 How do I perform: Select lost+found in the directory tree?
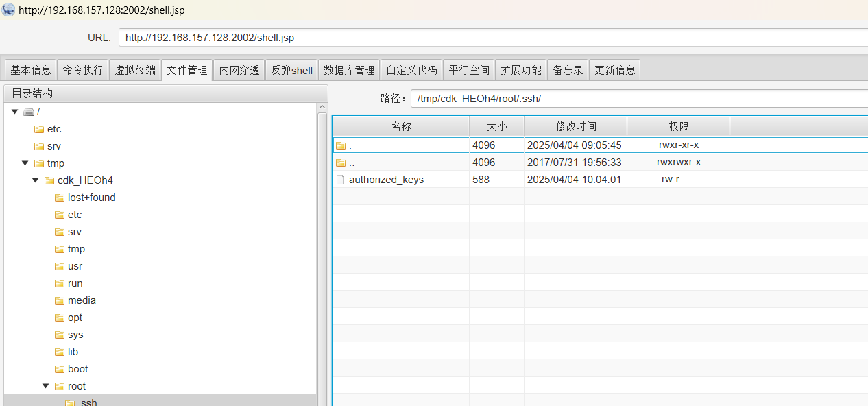click(92, 198)
